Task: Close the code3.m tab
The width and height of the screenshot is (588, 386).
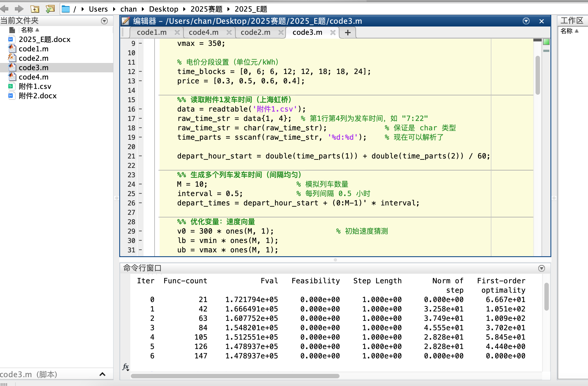Action: pyautogui.click(x=333, y=33)
